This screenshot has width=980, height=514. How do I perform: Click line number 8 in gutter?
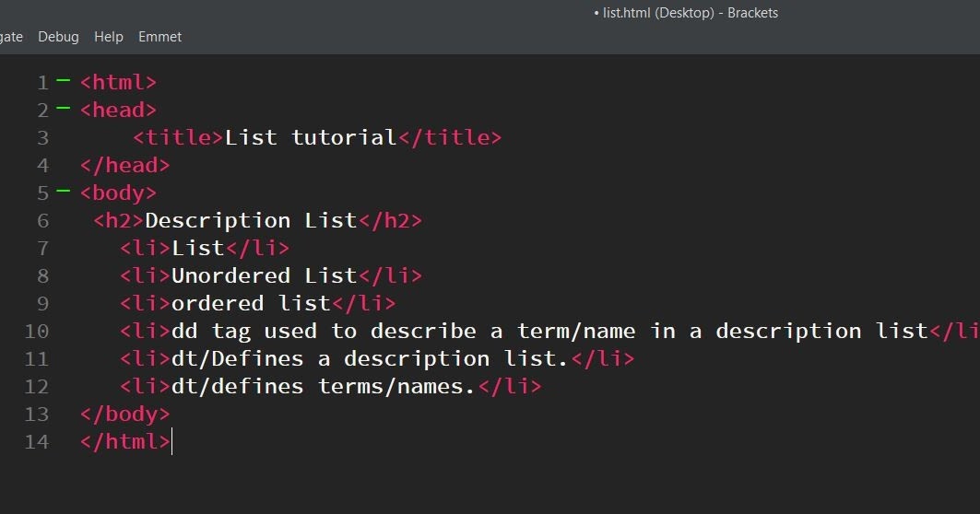coord(42,275)
